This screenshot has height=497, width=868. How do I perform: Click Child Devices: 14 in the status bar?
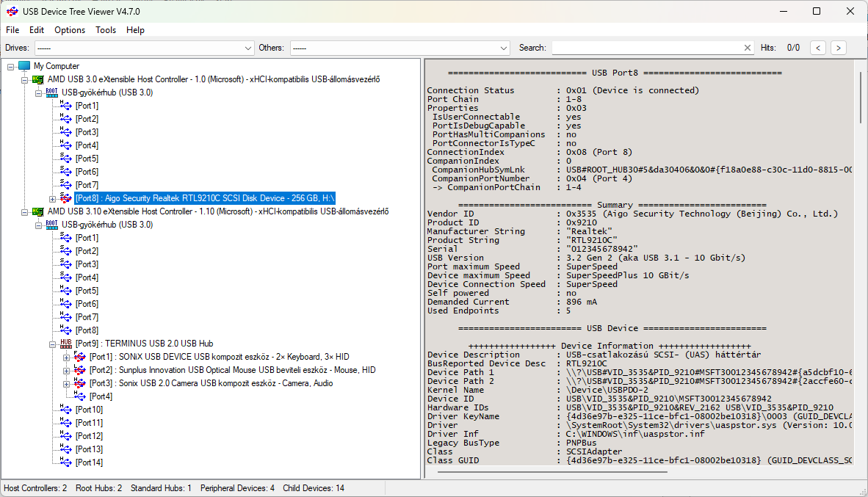click(314, 488)
